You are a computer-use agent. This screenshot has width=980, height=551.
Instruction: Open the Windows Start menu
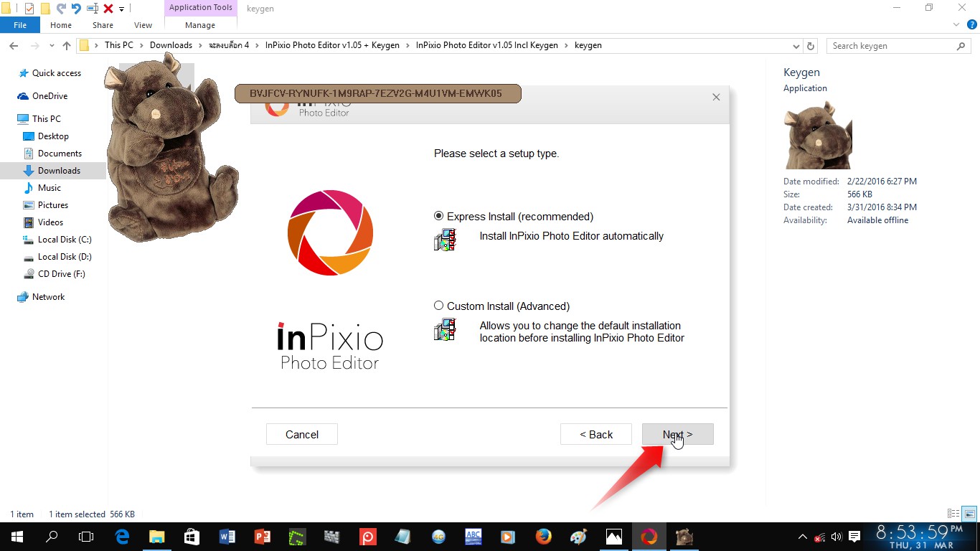click(17, 537)
